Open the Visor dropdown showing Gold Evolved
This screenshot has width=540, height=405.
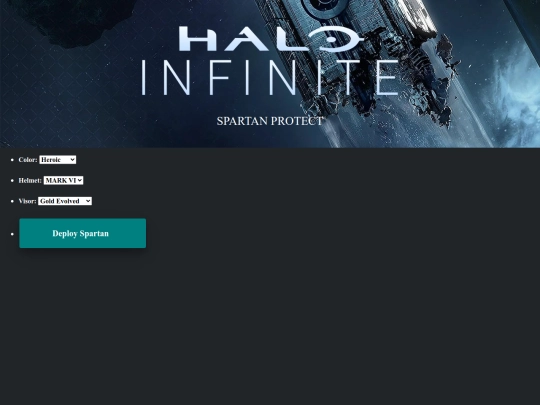[65, 201]
